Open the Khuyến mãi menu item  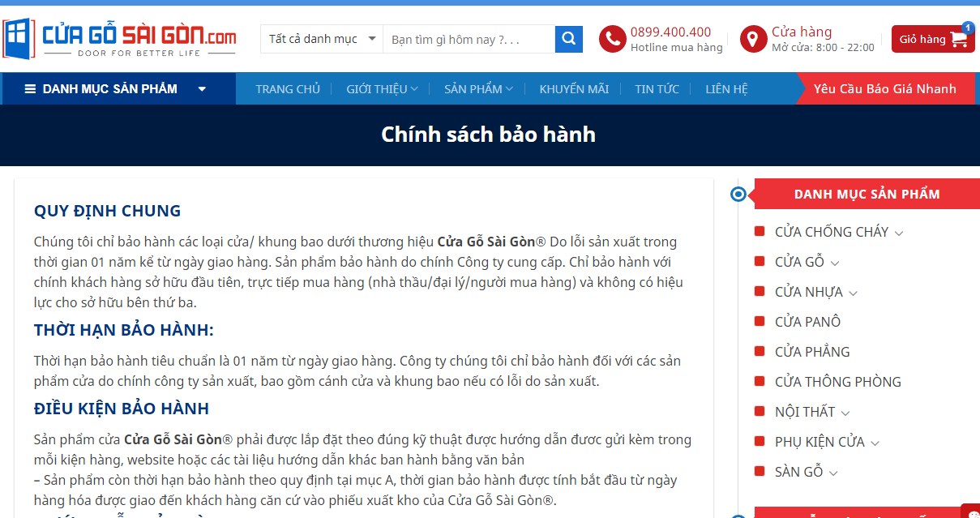pyautogui.click(x=574, y=89)
